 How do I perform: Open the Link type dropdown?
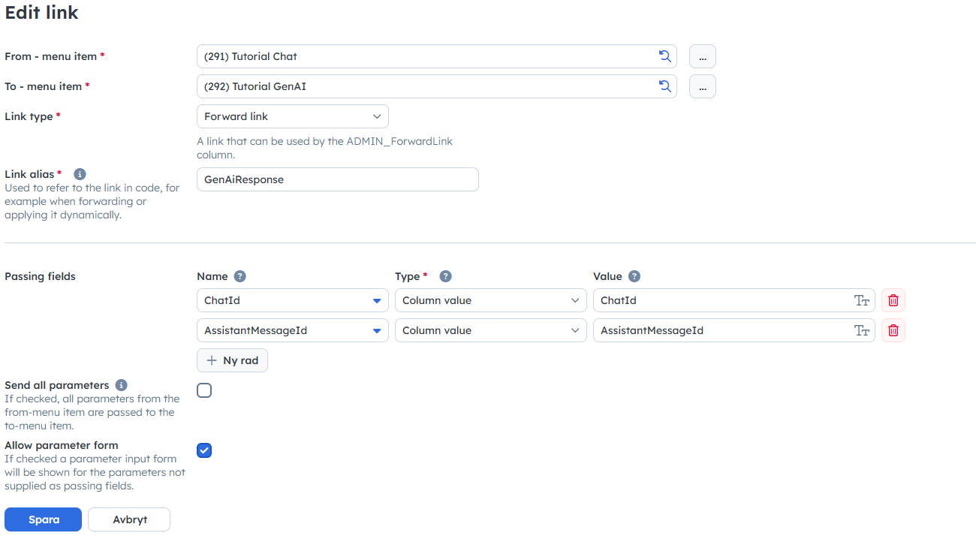click(293, 116)
